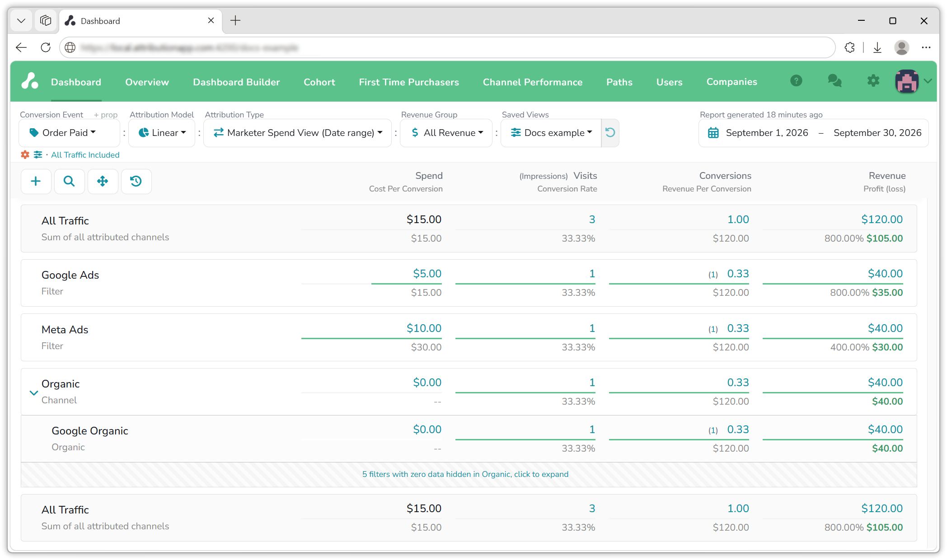Open browser downloads icon
The image size is (947, 560).
tap(877, 47)
